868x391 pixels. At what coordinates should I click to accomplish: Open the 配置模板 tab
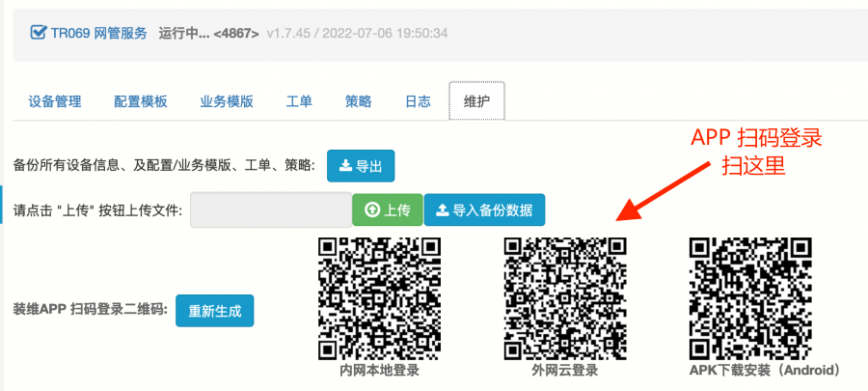[140, 101]
